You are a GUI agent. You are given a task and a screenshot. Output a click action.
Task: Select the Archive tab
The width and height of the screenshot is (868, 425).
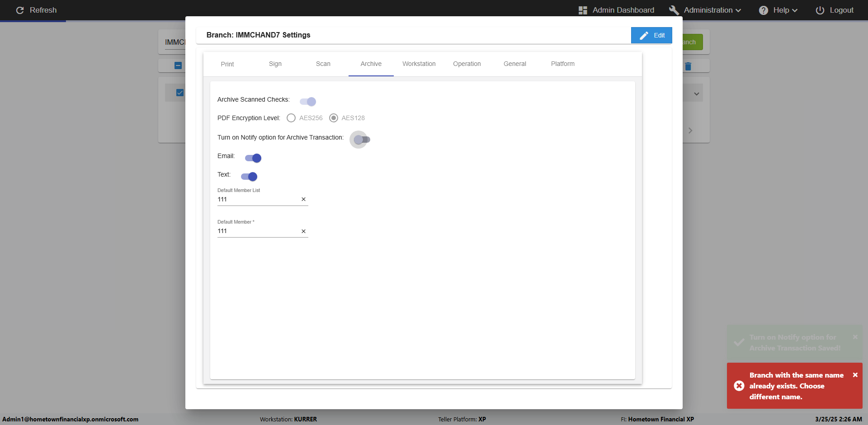click(371, 64)
